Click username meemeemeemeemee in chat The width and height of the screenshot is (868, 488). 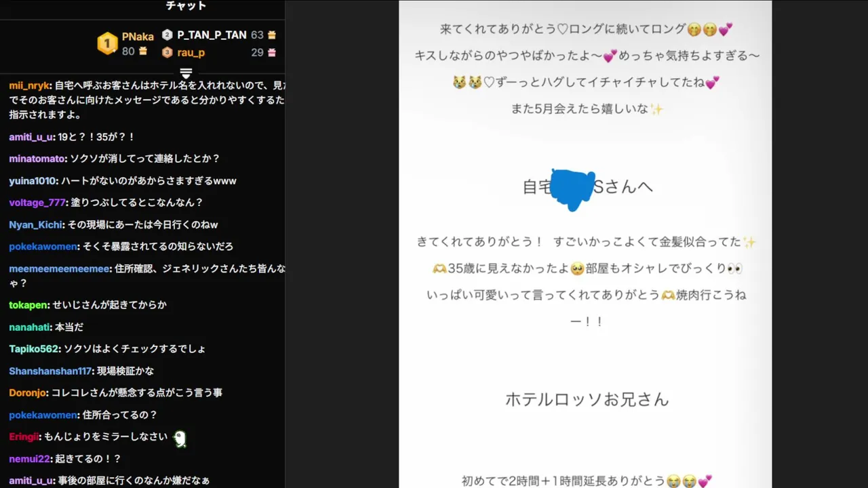click(60, 269)
